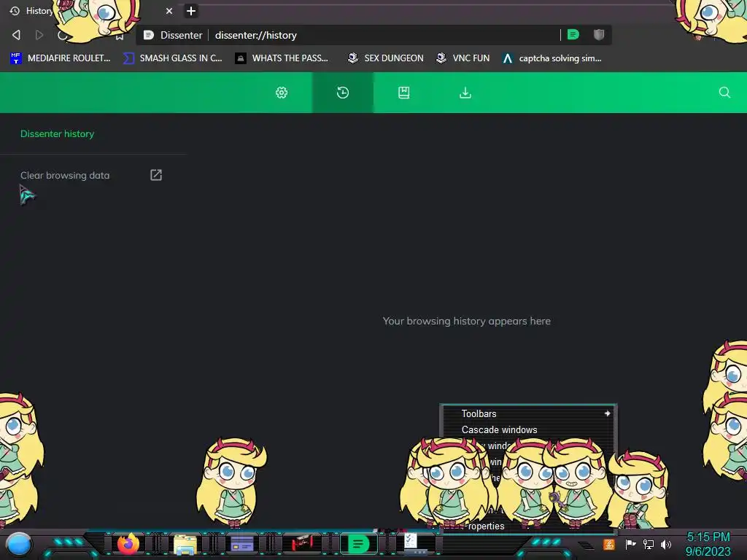
Task: Click the forward navigation arrow
Action: 39,35
